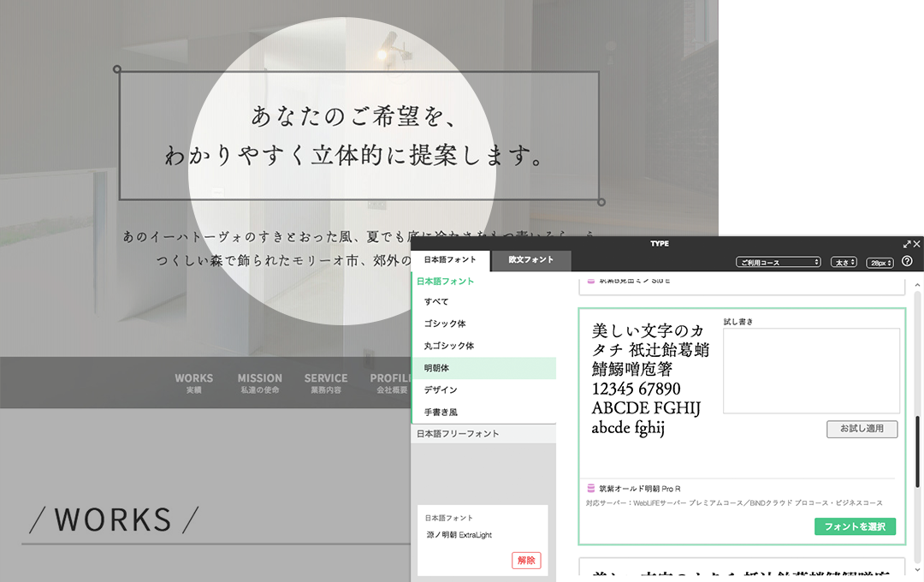Image resolution: width=924 pixels, height=582 pixels.
Task: Switch to the 日本語フォント tab
Action: 452,261
